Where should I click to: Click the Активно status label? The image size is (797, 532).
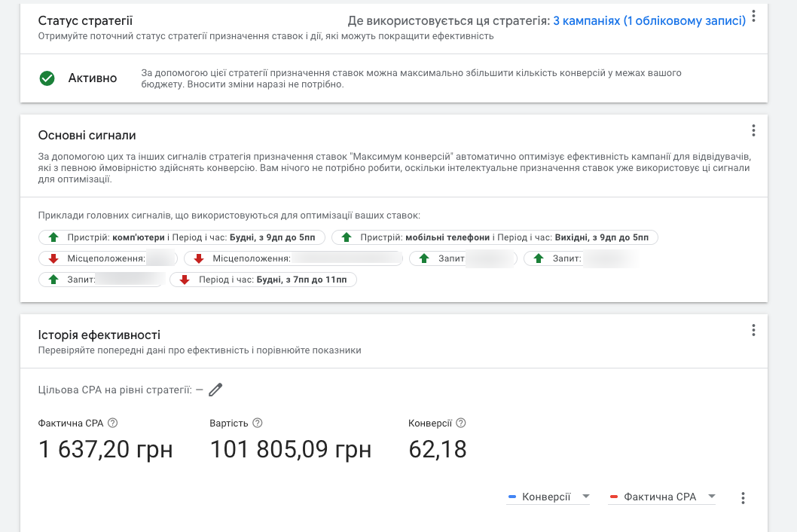pos(93,78)
